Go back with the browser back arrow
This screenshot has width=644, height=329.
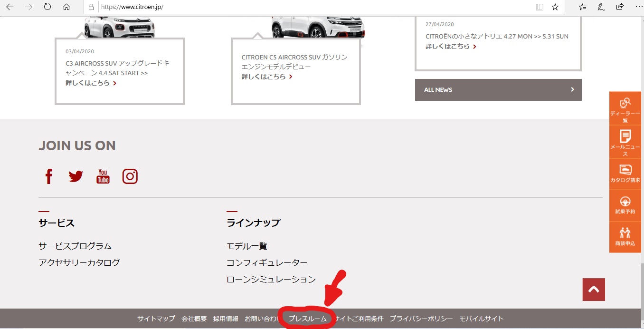pos(9,7)
